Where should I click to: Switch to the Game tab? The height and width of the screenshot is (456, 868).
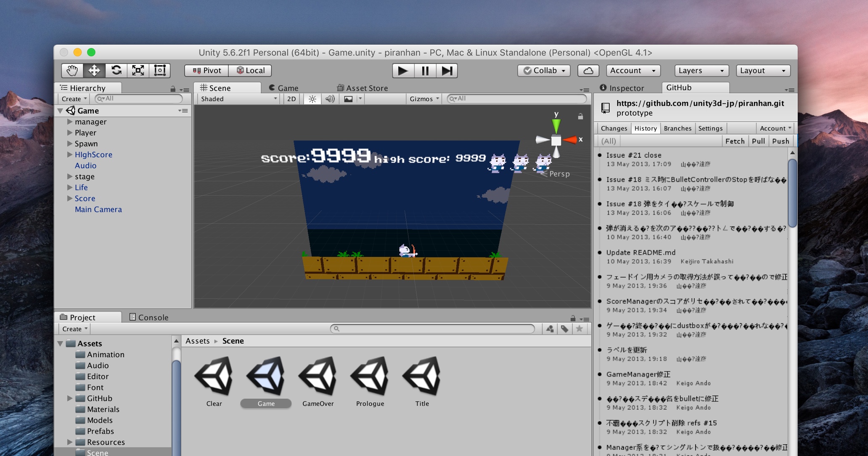tap(283, 88)
